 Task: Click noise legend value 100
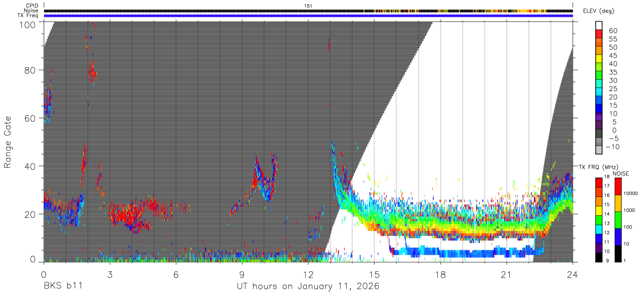click(x=627, y=227)
